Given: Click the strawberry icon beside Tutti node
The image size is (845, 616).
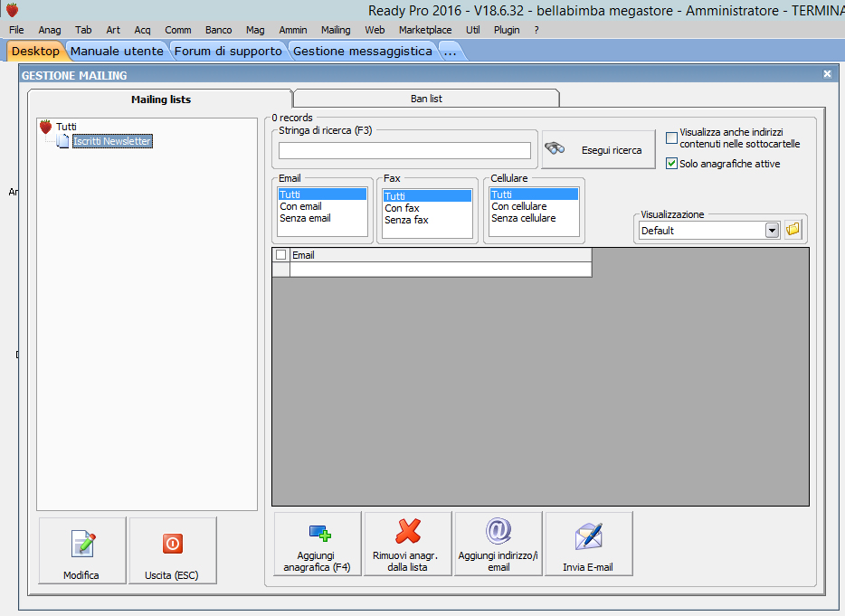Looking at the screenshot, I should [x=46, y=127].
